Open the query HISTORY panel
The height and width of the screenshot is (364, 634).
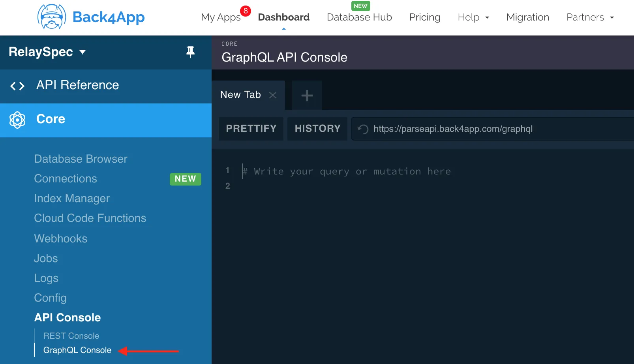tap(317, 129)
